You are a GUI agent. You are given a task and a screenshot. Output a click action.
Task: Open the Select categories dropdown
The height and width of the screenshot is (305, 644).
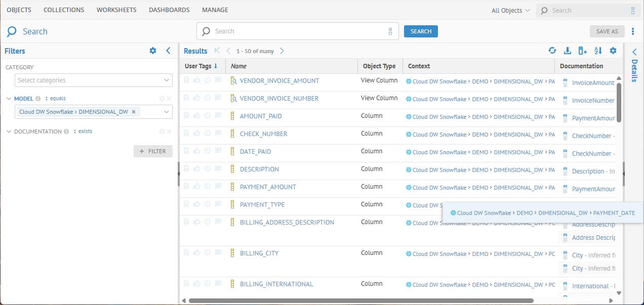(x=94, y=80)
